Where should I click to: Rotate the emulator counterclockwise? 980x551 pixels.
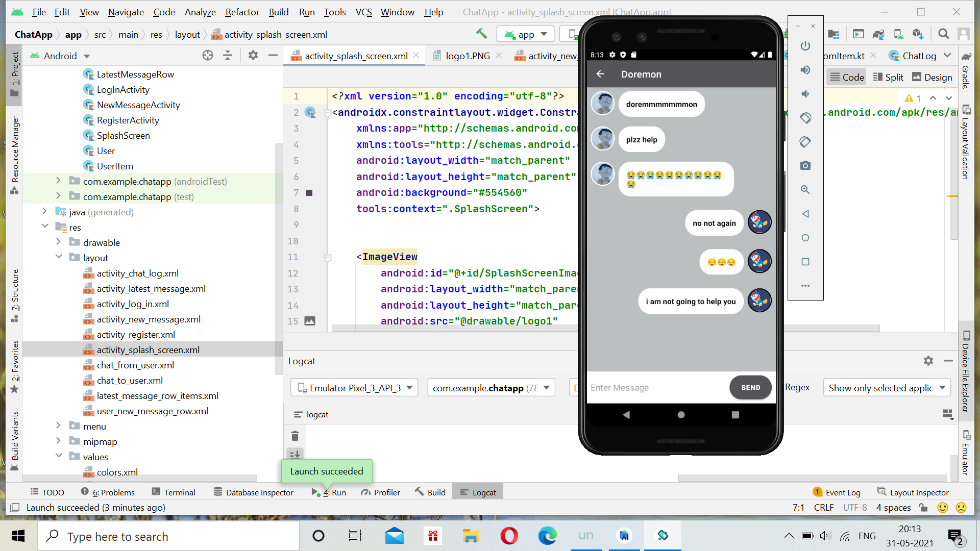[805, 118]
